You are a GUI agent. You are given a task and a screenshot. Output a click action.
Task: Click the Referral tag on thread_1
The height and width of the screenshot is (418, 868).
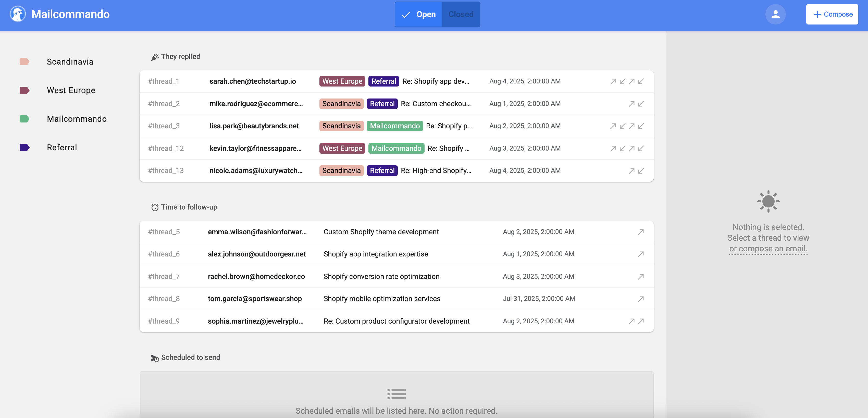click(383, 81)
